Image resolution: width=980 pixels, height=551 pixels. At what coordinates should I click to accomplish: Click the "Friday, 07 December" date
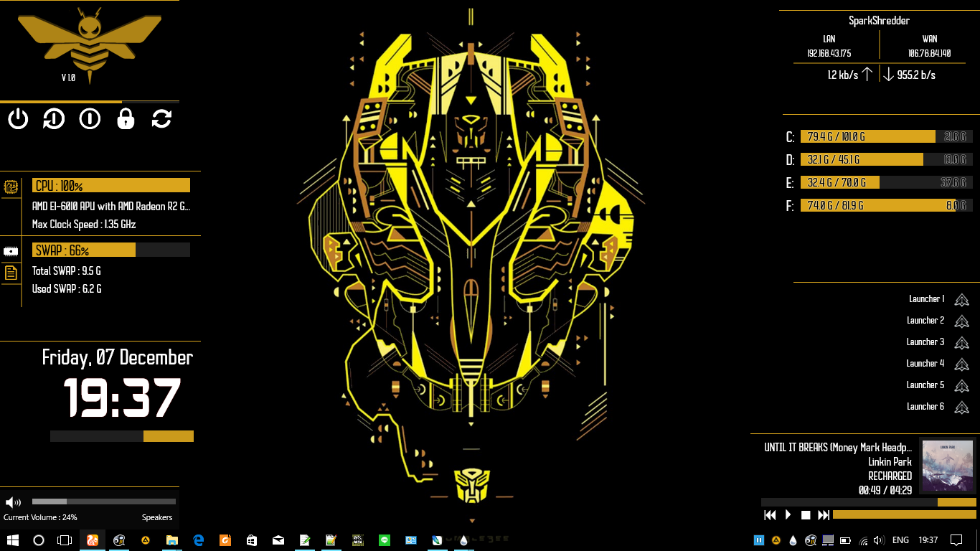point(118,357)
